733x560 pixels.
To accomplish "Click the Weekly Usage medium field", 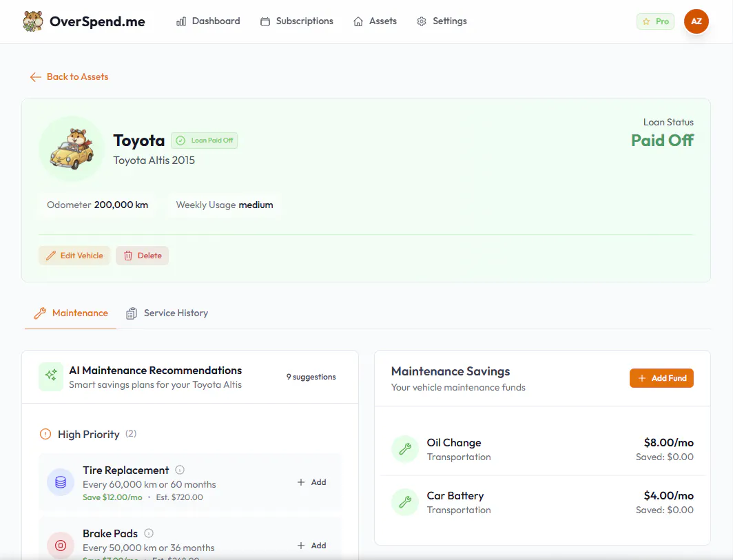I will (x=225, y=205).
